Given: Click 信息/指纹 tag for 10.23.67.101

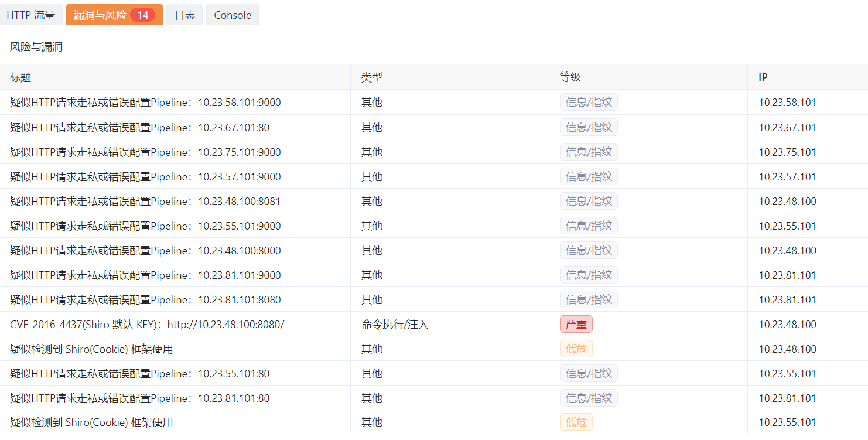Looking at the screenshot, I should tap(589, 127).
